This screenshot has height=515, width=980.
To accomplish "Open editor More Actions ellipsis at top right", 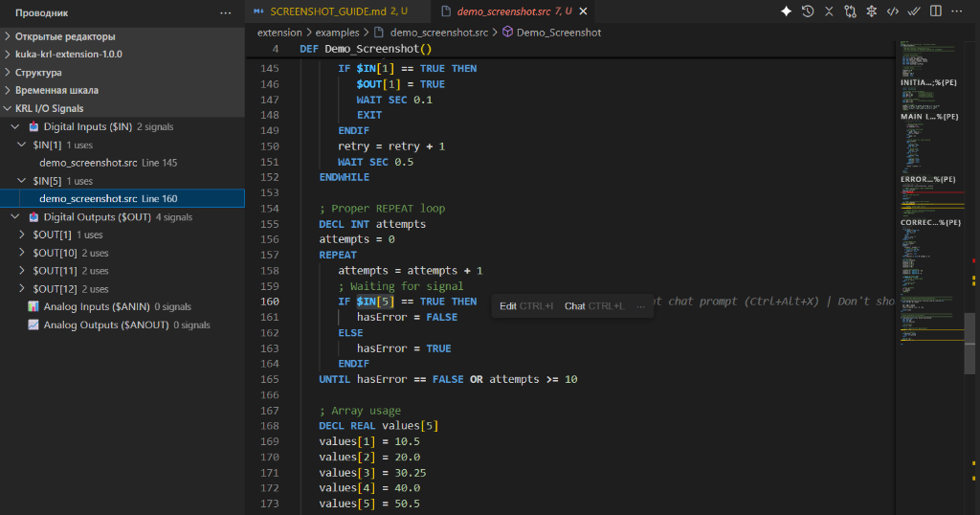I will point(957,11).
